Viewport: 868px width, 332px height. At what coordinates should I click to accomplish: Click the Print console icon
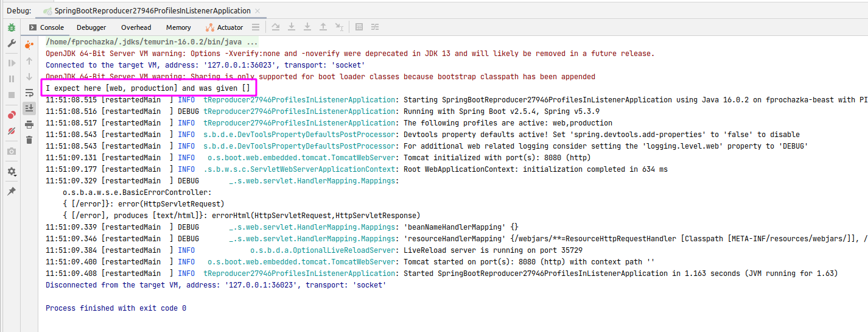click(x=29, y=124)
